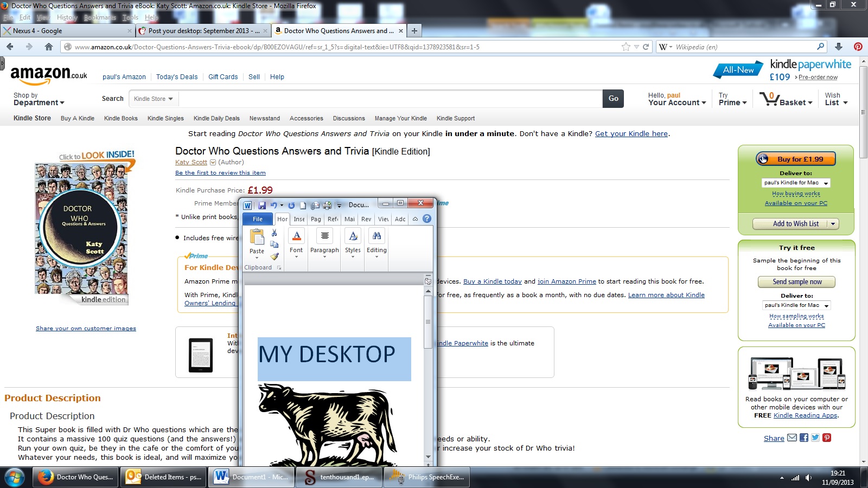This screenshot has width=868, height=488.
Task: Click Be the first to review link
Action: tap(220, 173)
